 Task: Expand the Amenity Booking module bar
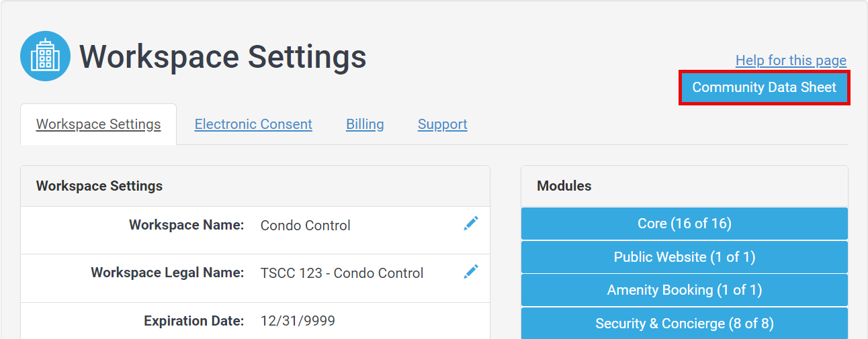(685, 290)
